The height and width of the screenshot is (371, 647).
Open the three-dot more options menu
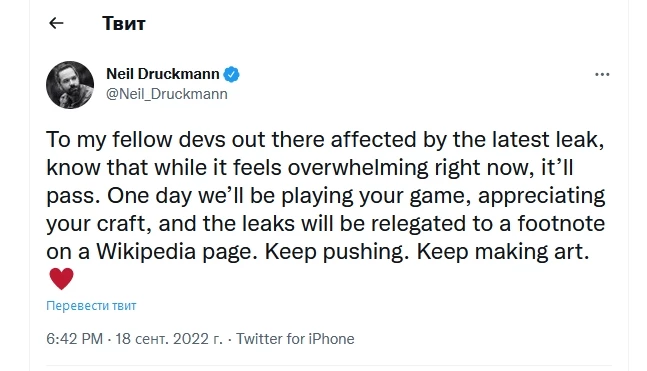602,75
